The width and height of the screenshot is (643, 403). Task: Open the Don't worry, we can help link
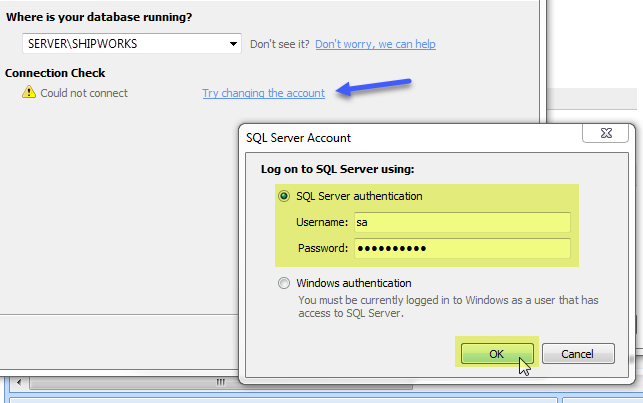click(x=375, y=44)
